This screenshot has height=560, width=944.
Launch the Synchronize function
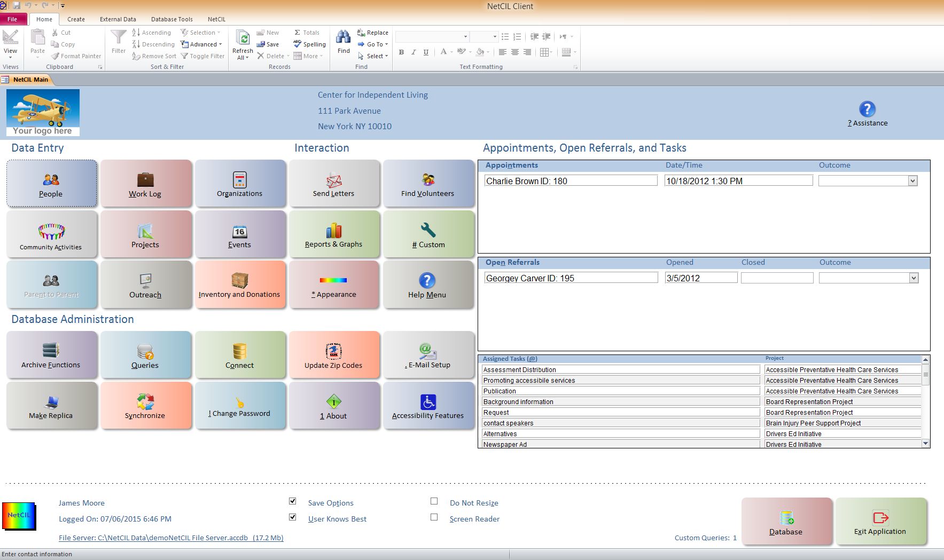pos(145,406)
